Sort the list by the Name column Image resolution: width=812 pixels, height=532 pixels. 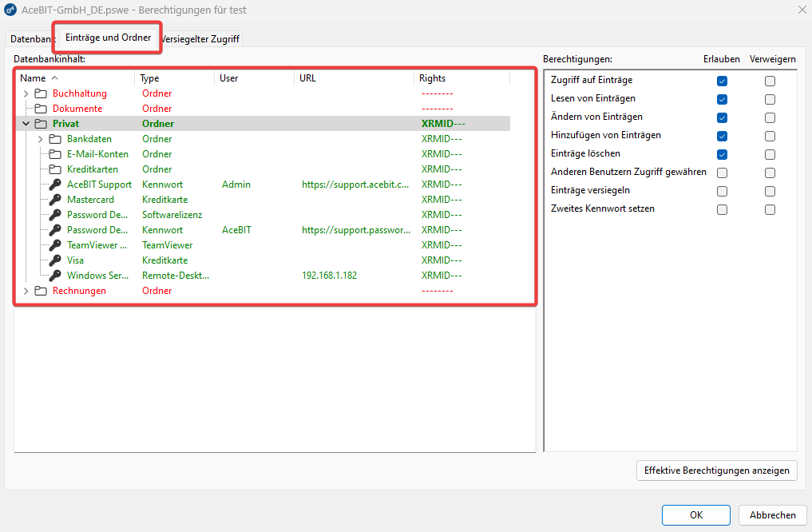[76, 78]
